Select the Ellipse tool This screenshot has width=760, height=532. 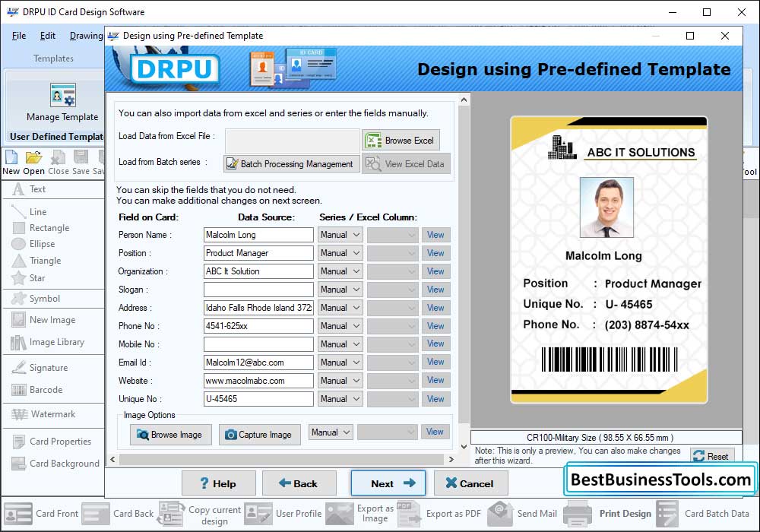[33, 244]
